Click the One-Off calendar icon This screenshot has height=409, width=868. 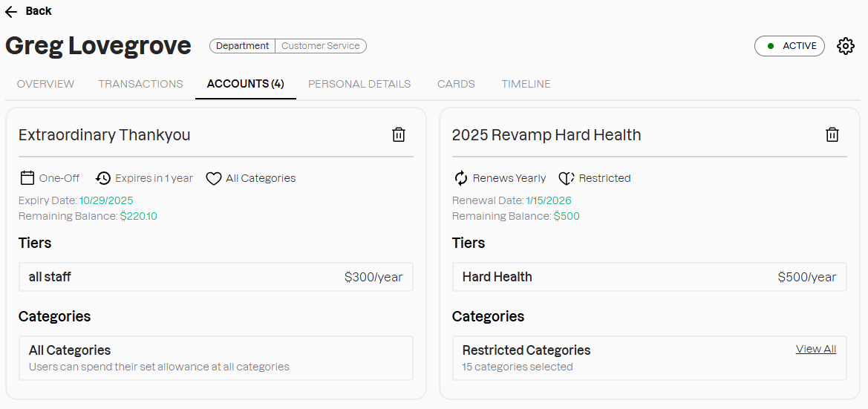pos(27,178)
